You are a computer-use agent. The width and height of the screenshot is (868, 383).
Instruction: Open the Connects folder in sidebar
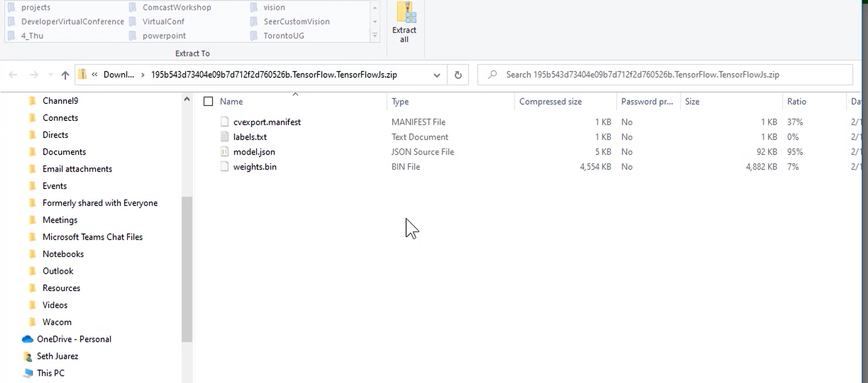[60, 118]
